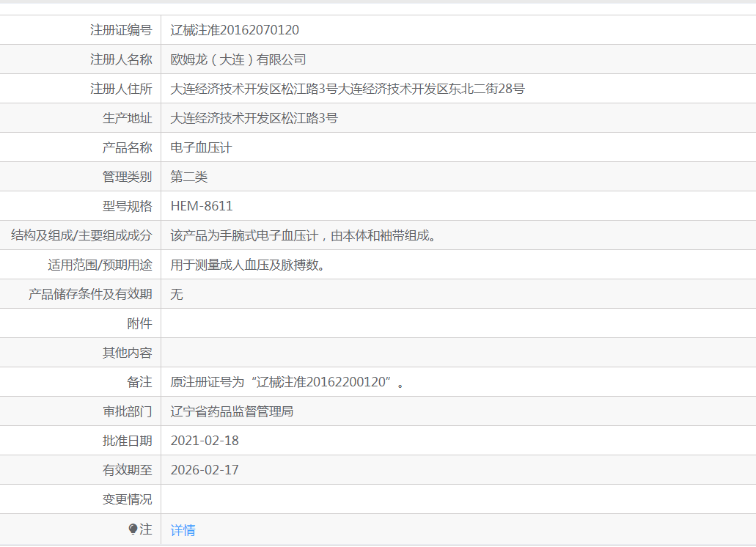Click management category value 第二类
Viewport: 756px width, 547px height.
(x=189, y=177)
